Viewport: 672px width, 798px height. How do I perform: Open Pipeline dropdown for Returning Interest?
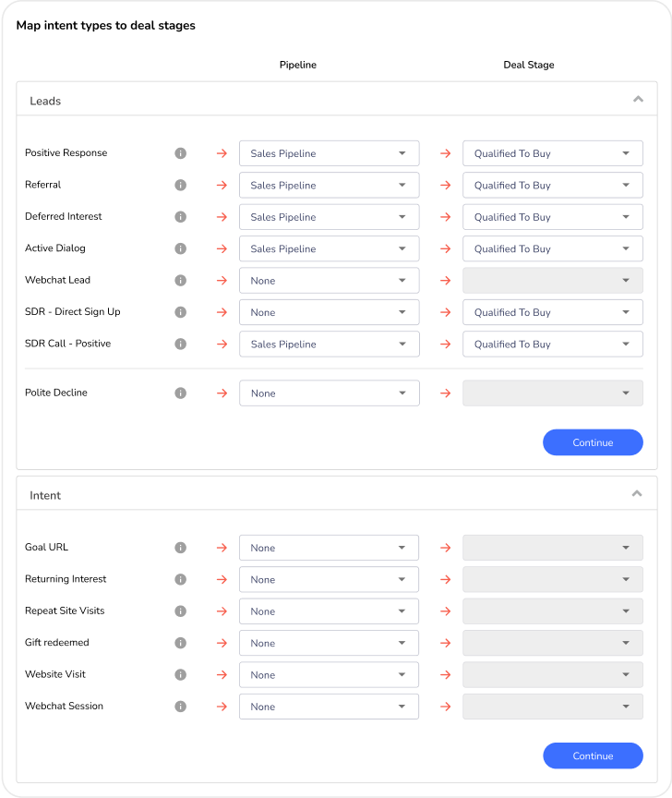click(329, 580)
